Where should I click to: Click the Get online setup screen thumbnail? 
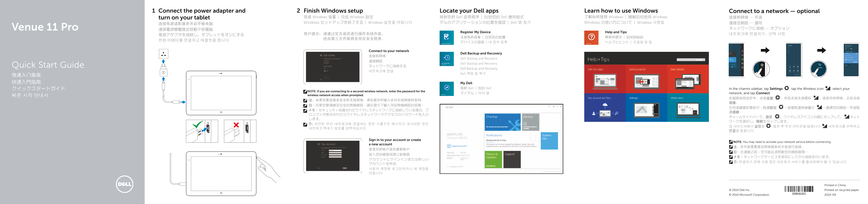(x=332, y=67)
